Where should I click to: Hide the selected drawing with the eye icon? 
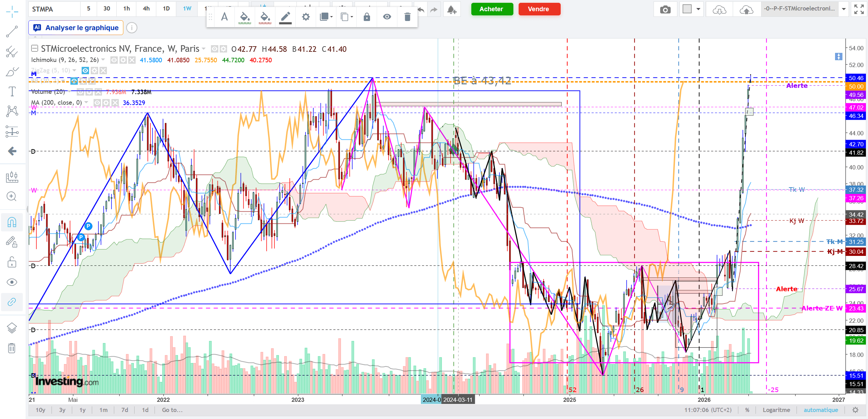[387, 17]
